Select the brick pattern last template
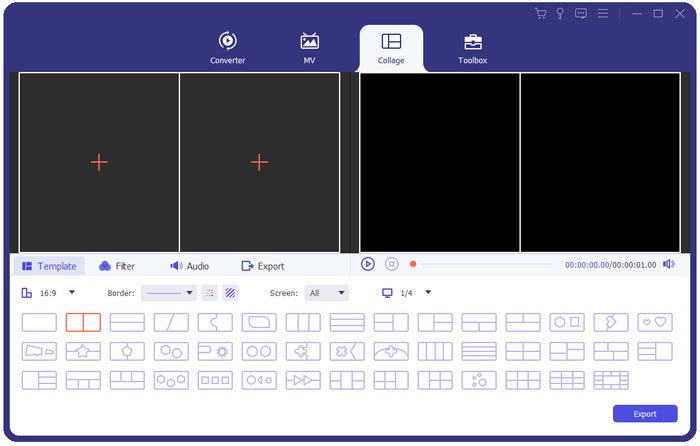 (611, 380)
